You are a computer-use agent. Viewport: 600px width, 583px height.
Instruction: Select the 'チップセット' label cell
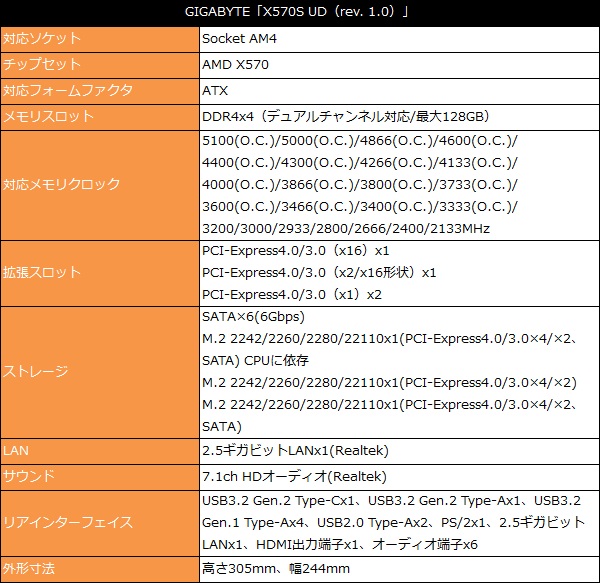tap(99, 65)
